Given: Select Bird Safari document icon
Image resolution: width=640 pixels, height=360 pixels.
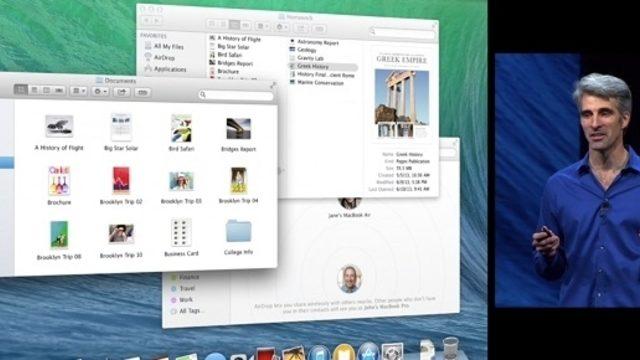Looking at the screenshot, I should (x=181, y=128).
